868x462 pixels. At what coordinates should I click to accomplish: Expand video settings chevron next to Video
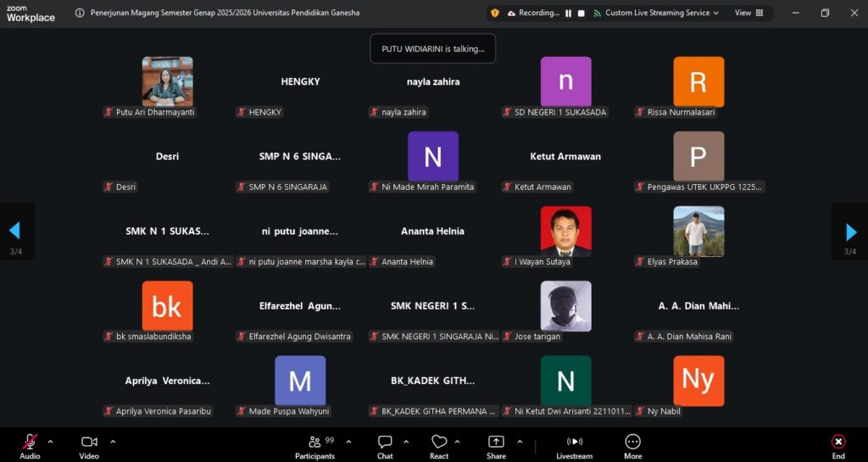click(x=113, y=441)
